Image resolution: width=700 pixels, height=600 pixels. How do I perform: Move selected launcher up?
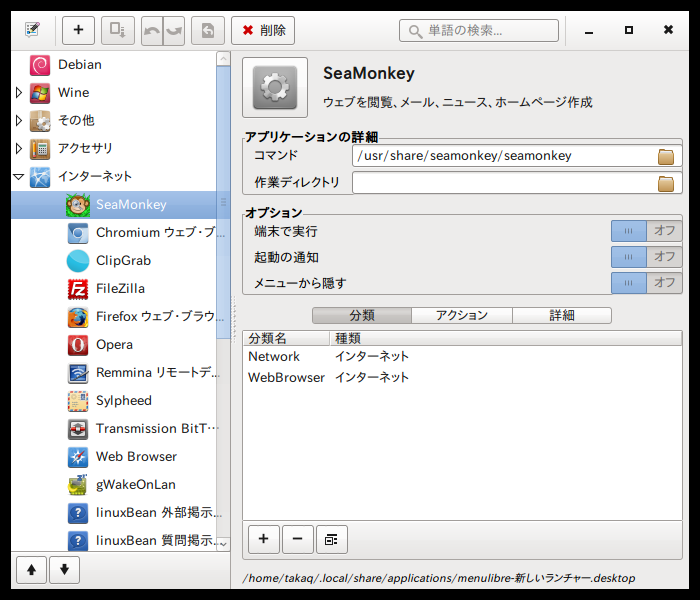31,570
